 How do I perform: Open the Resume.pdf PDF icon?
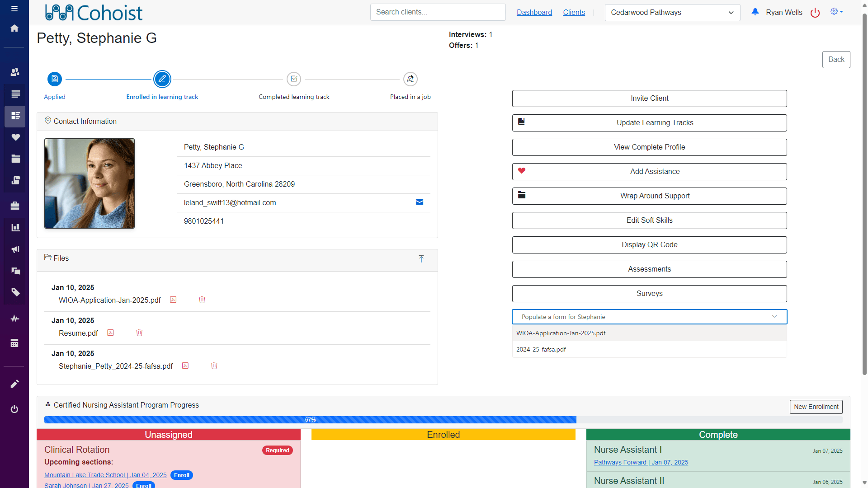tap(110, 333)
